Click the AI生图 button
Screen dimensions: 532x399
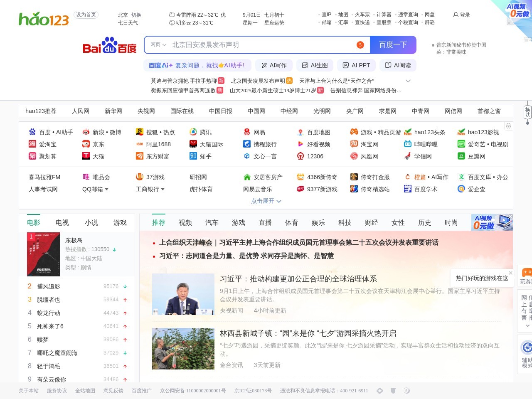click(315, 65)
